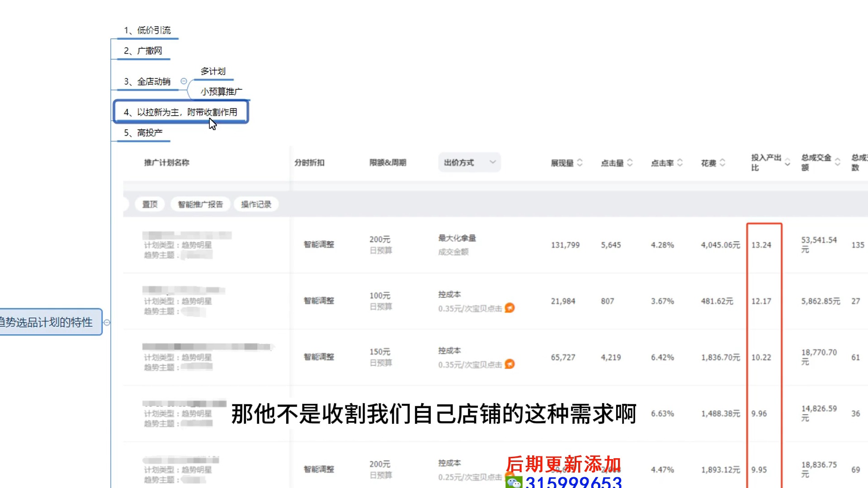Click the total sales value 18,770.70元
Image resolution: width=868 pixels, height=488 pixels.
[819, 357]
